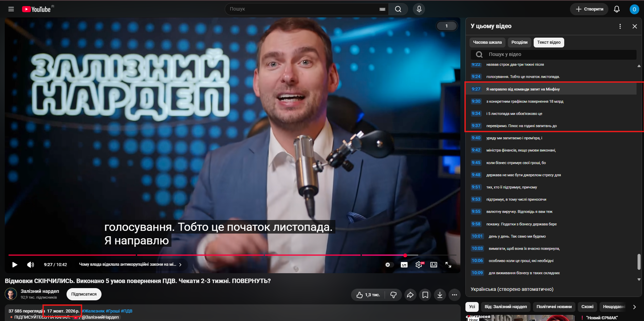Image resolution: width=644 pixels, height=321 pixels.
Task: Jump to transcript timestamp 9:30
Action: [476, 101]
